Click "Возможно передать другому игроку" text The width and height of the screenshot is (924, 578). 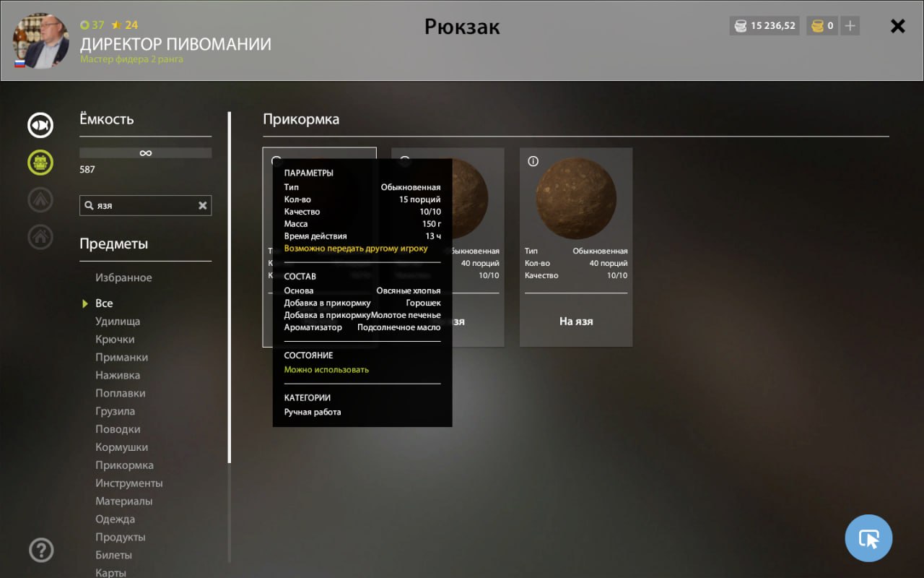[356, 249]
